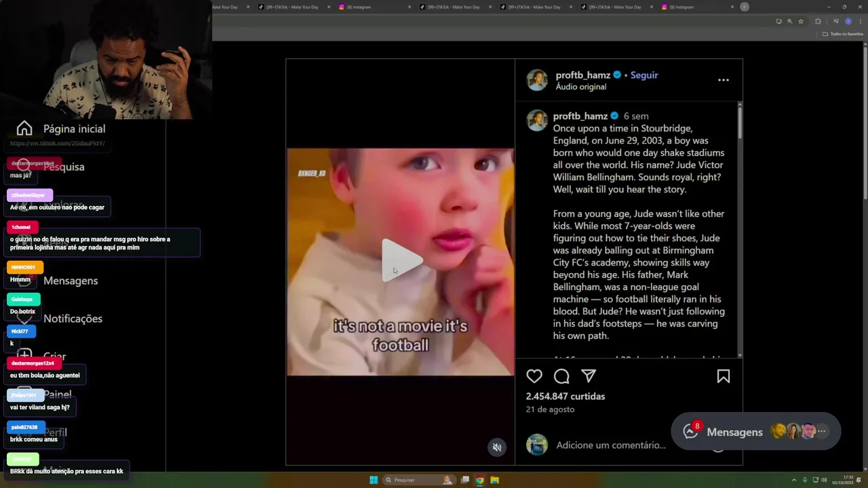Click the Chrome icon on the taskbar

click(479, 480)
